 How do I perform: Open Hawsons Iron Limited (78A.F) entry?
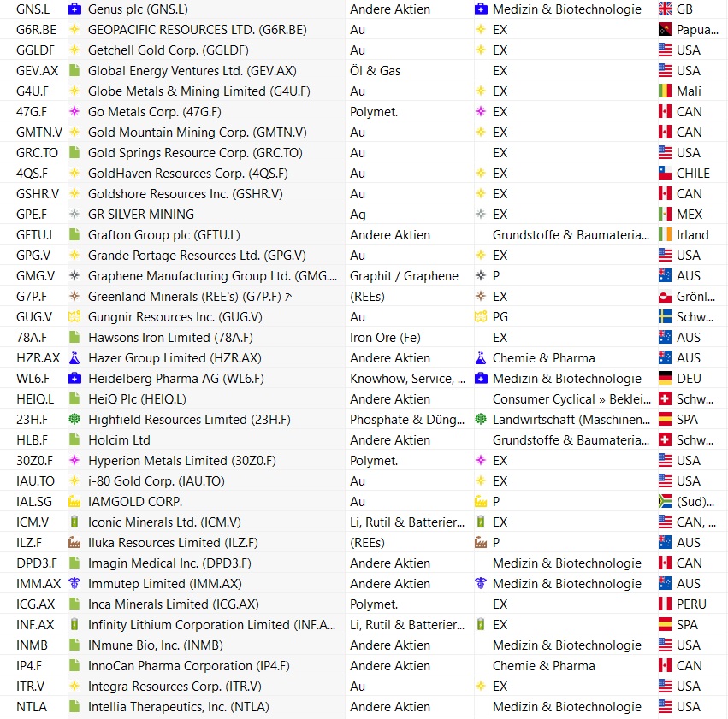click(x=170, y=337)
